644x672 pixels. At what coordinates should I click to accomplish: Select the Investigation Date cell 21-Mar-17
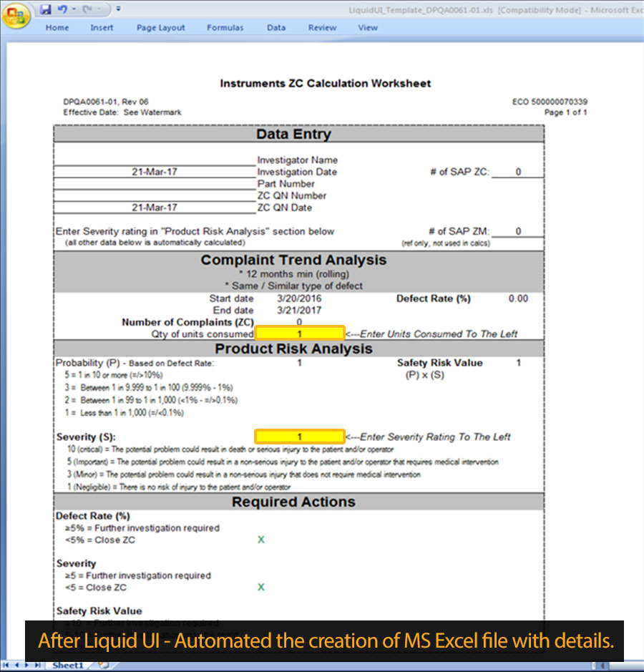pyautogui.click(x=155, y=172)
